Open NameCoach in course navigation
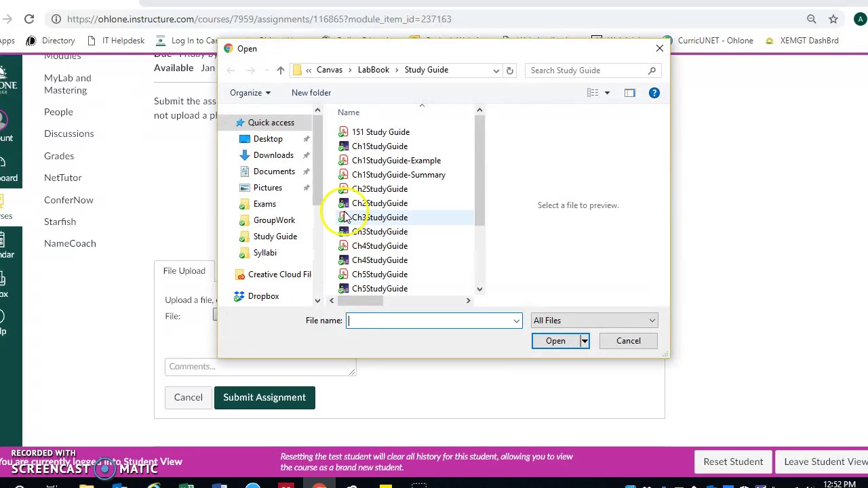Viewport: 868px width, 488px height. click(70, 243)
